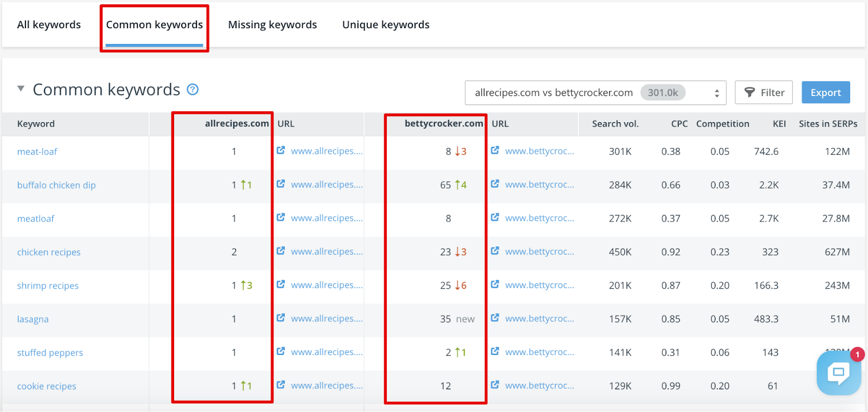868x412 pixels.
Task: Click the 742.6 KEI value
Action: (766, 152)
